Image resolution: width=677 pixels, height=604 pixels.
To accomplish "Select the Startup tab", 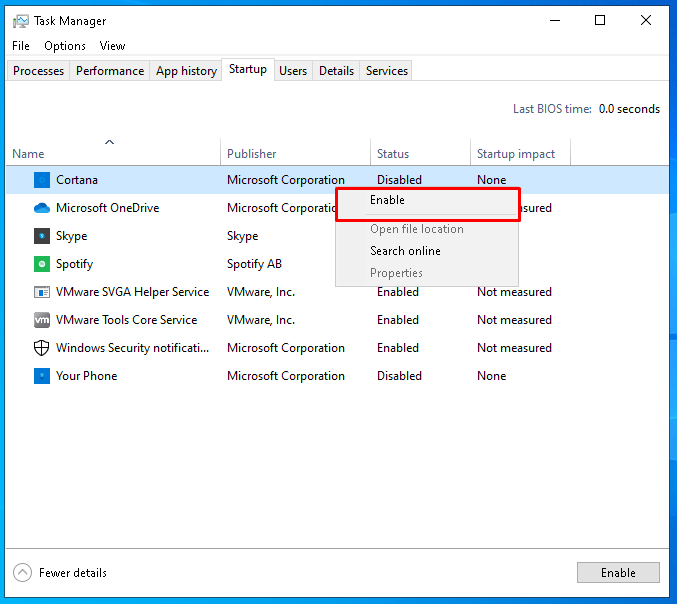I will [248, 69].
